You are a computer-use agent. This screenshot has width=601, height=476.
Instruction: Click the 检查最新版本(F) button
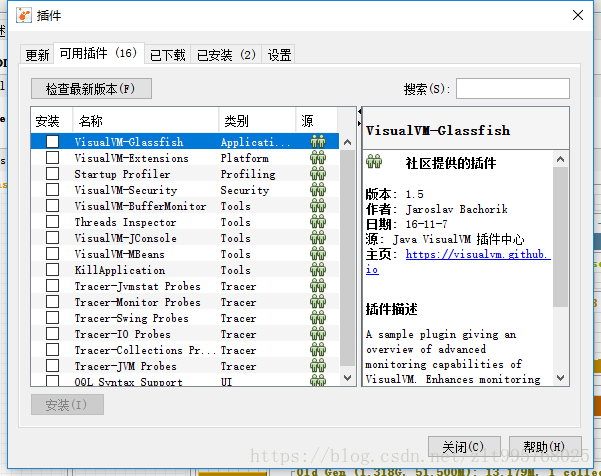[x=91, y=89]
